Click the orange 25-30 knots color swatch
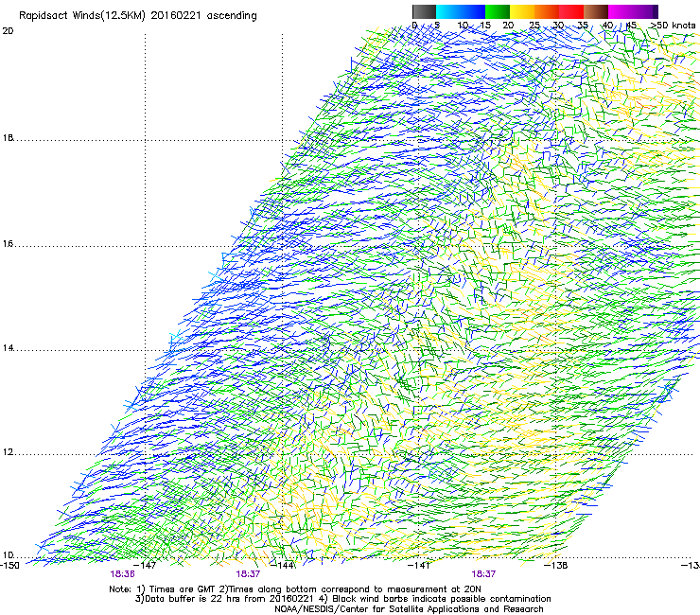This screenshot has width=700, height=615. 547,11
